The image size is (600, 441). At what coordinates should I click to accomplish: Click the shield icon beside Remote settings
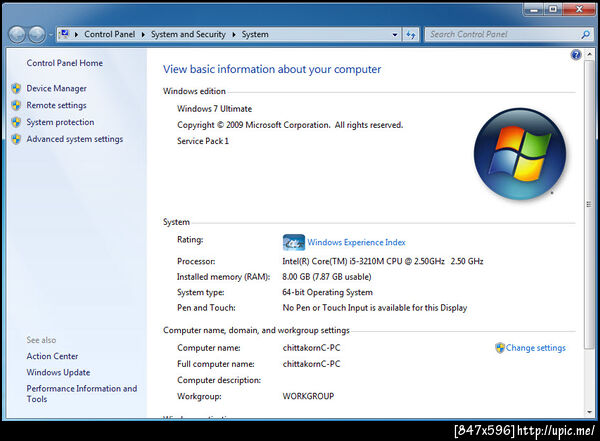pyautogui.click(x=16, y=105)
